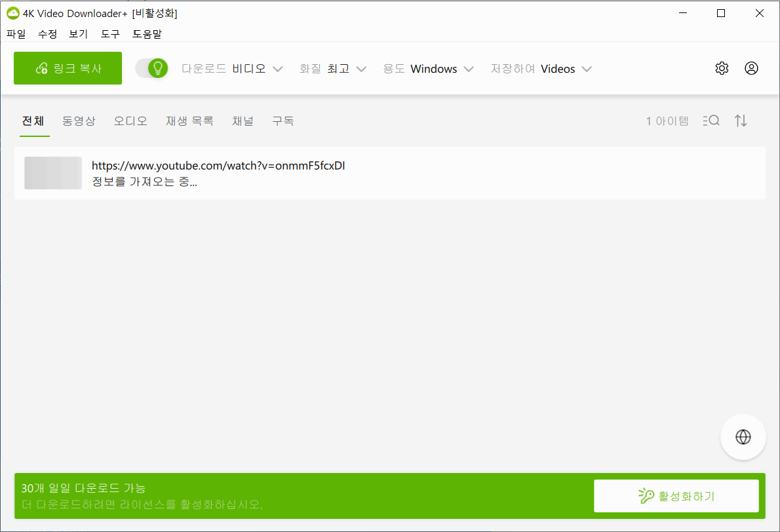The height and width of the screenshot is (532, 780).
Task: Select the 전체 tab
Action: 33,121
